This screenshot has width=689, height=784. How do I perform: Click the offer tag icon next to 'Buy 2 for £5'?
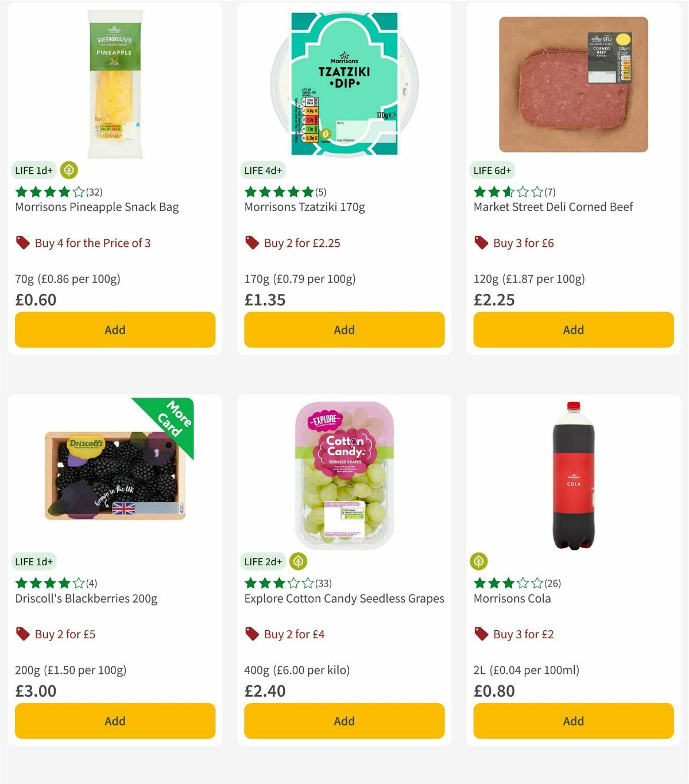click(x=23, y=634)
